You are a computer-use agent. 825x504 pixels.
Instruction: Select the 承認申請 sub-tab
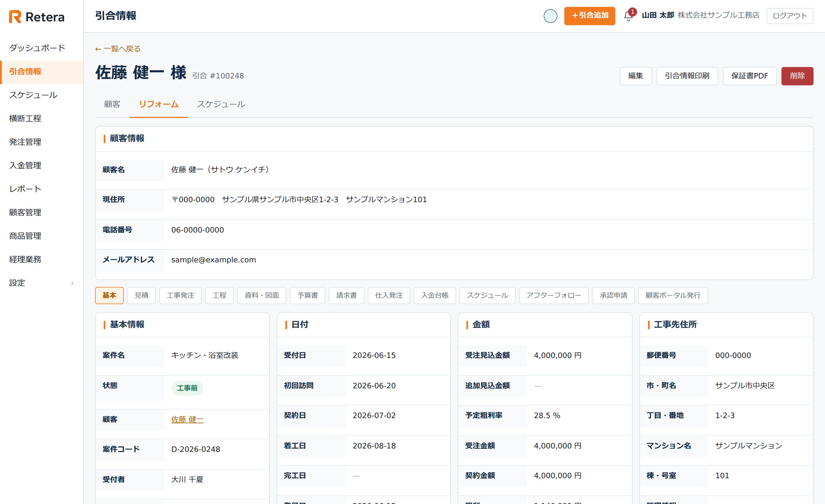coord(613,296)
